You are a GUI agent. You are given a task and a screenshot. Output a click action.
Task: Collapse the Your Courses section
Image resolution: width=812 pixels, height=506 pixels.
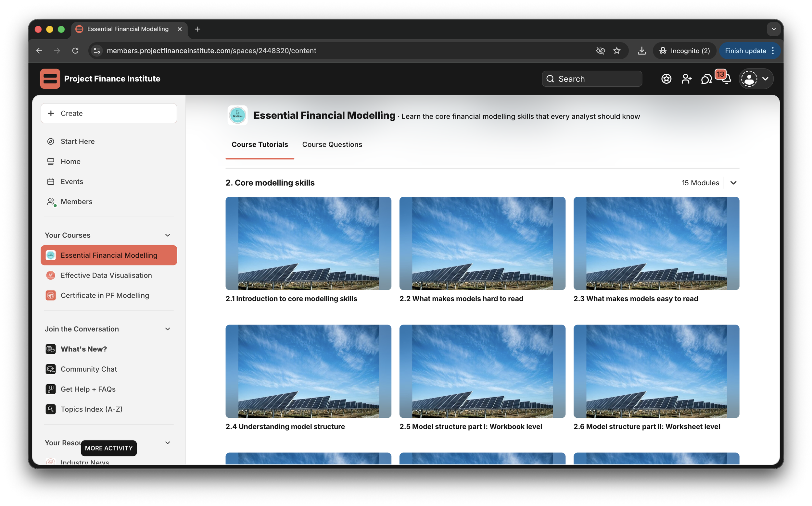(x=167, y=235)
